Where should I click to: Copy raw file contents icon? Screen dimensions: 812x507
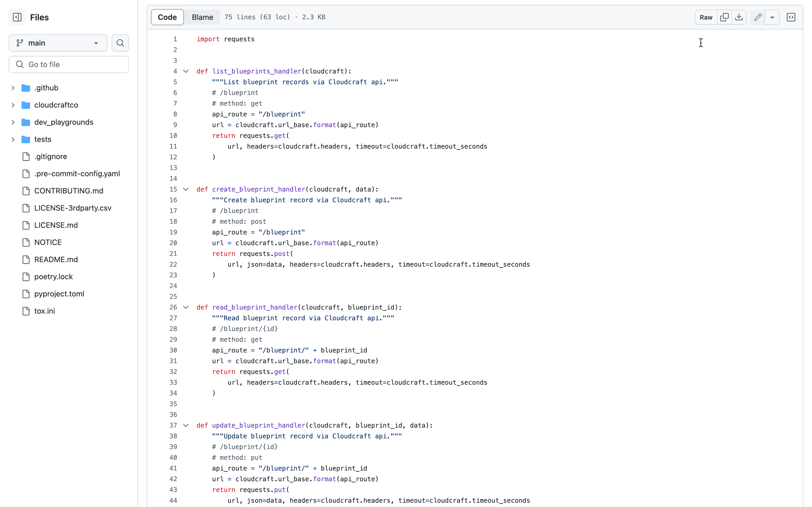pos(724,17)
